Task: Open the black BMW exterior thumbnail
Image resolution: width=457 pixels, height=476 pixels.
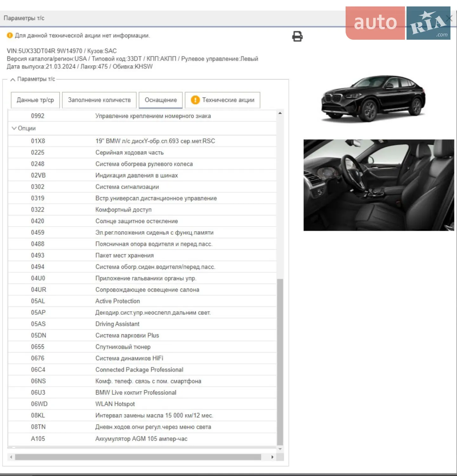Action: point(374,98)
